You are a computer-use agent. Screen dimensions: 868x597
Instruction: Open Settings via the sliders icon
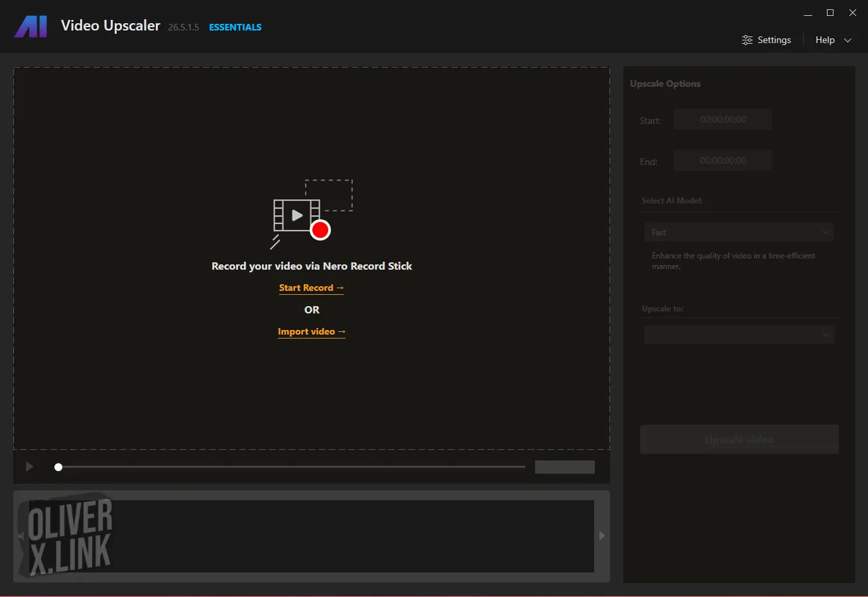[747, 40]
